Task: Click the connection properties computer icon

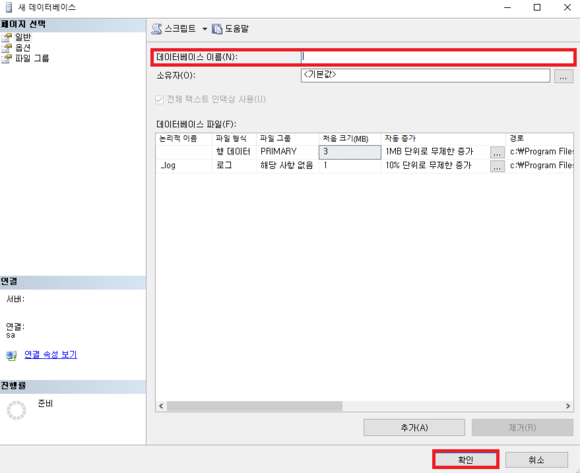Action: pyautogui.click(x=11, y=355)
